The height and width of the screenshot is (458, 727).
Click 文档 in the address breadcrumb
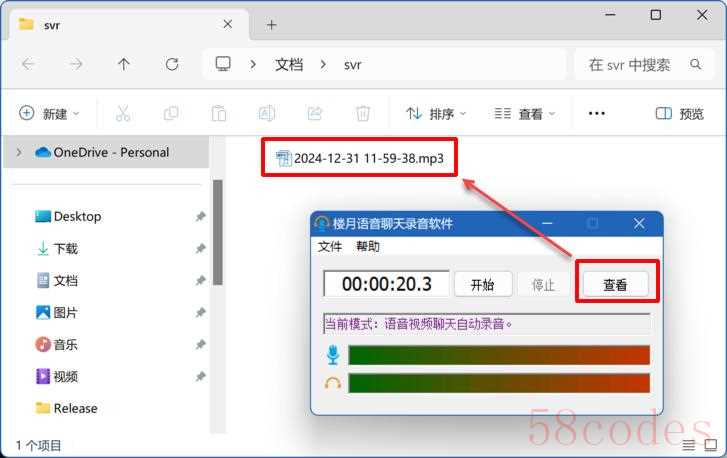point(289,64)
